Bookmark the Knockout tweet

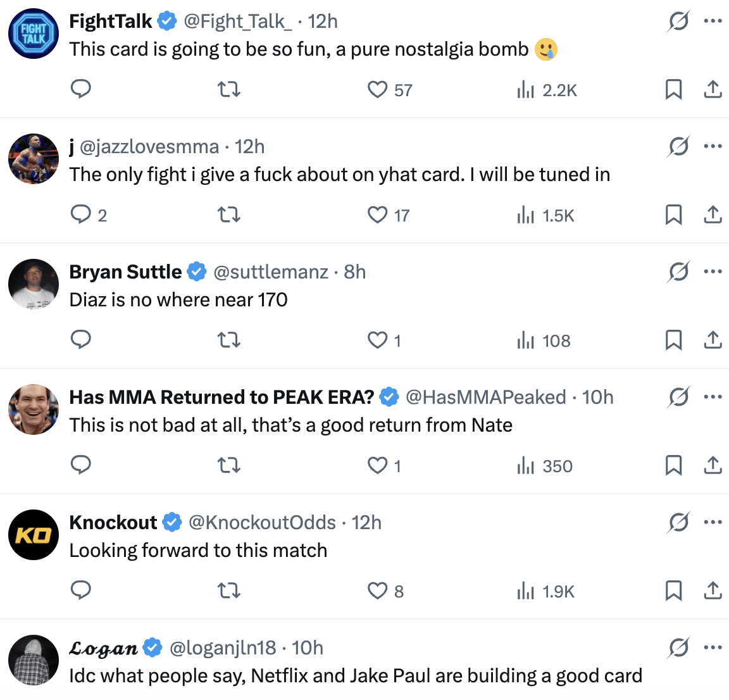point(673,591)
